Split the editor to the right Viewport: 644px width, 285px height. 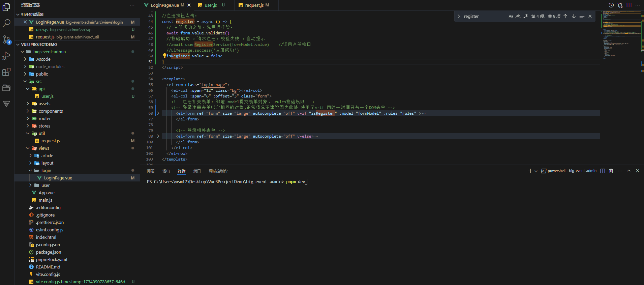(629, 5)
